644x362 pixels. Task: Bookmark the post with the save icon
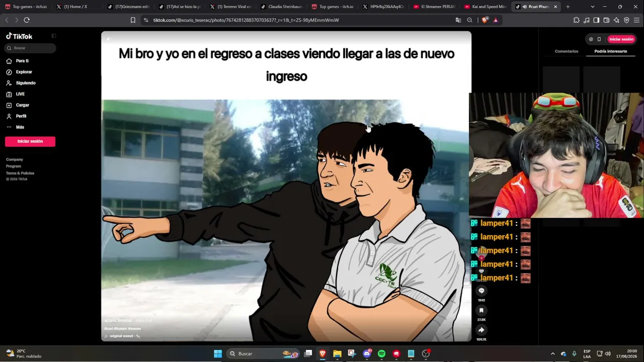pos(481,310)
